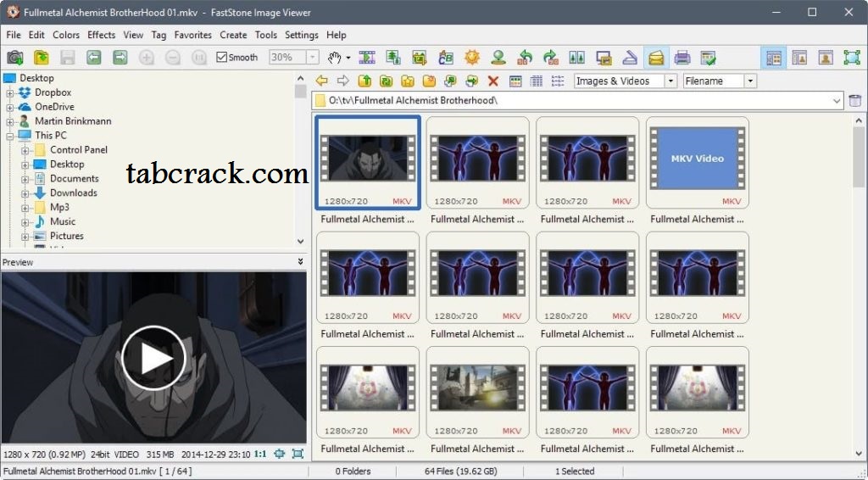Compare selected images with the side-by-side trees icon
Image resolution: width=868 pixels, height=480 pixels.
(576, 57)
